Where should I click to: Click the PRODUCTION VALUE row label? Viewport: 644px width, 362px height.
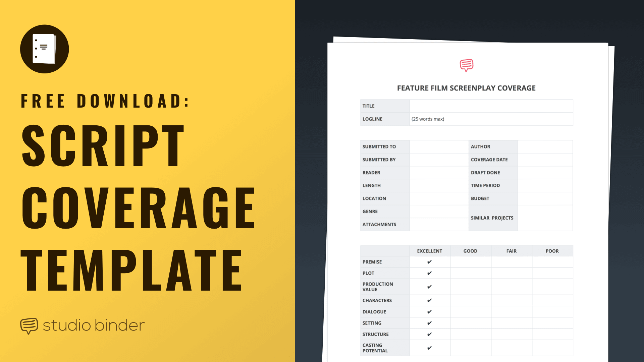378,287
